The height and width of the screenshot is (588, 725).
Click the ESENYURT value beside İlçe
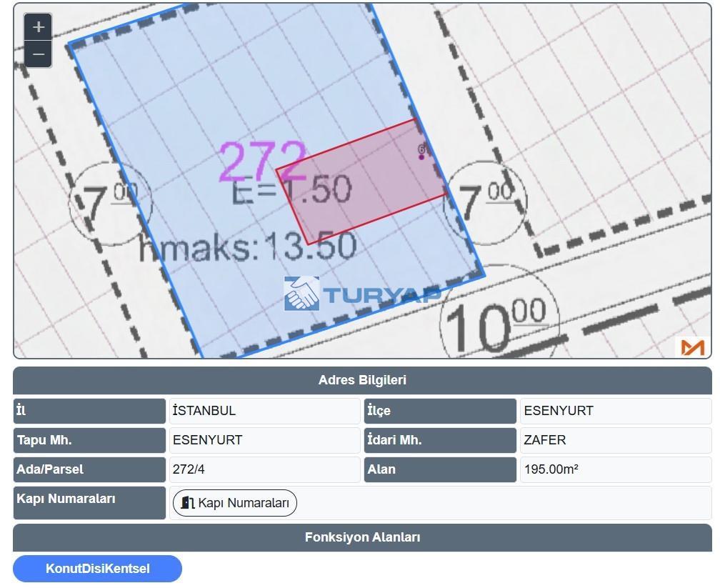coord(559,411)
